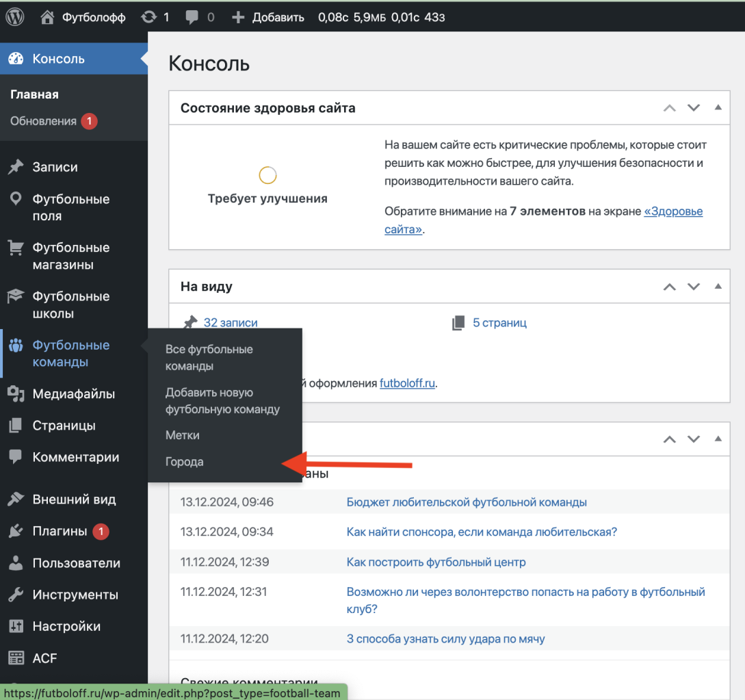Click the speech bubble icon beside Комментарии

click(x=16, y=456)
